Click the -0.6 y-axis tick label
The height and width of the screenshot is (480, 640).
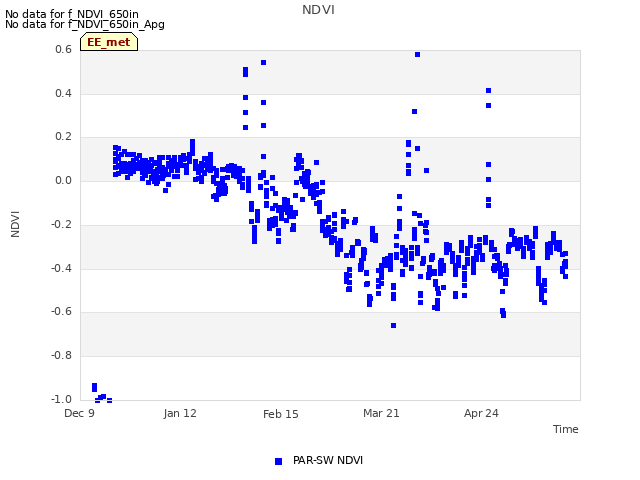coord(61,311)
